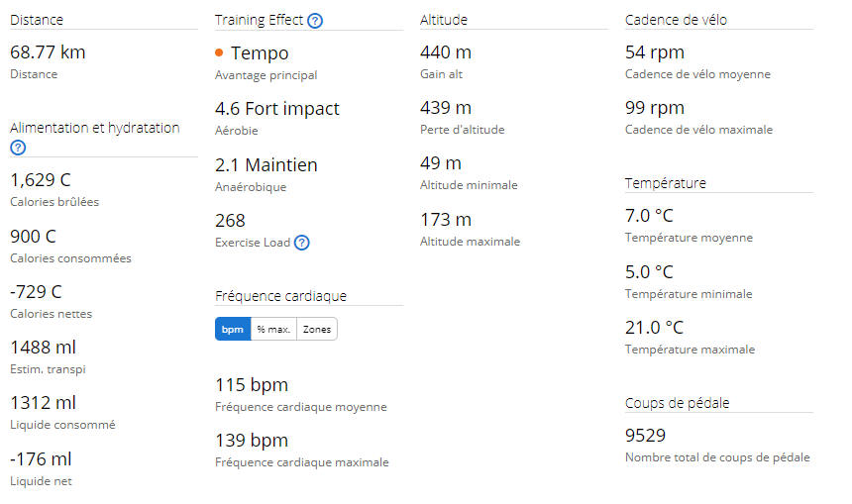Click the Exercise Load label
Image resolution: width=852 pixels, height=504 pixels.
click(253, 243)
